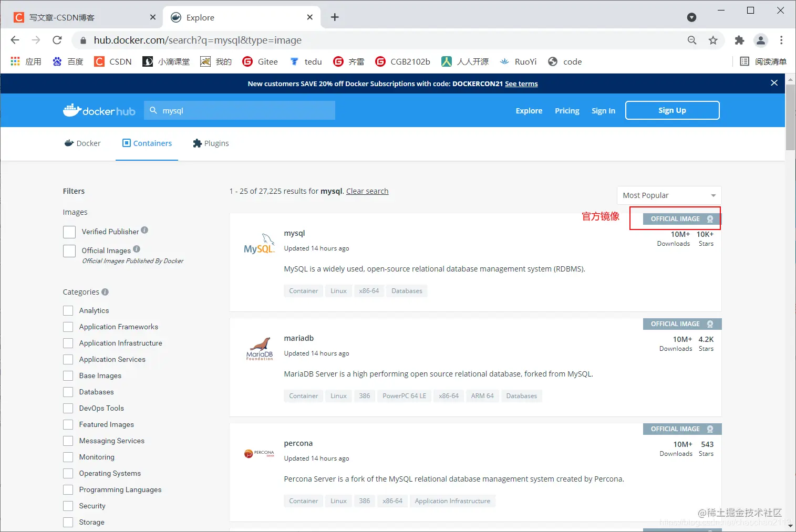Viewport: 796px width, 532px height.
Task: Close the Explore tab
Action: pyautogui.click(x=310, y=17)
